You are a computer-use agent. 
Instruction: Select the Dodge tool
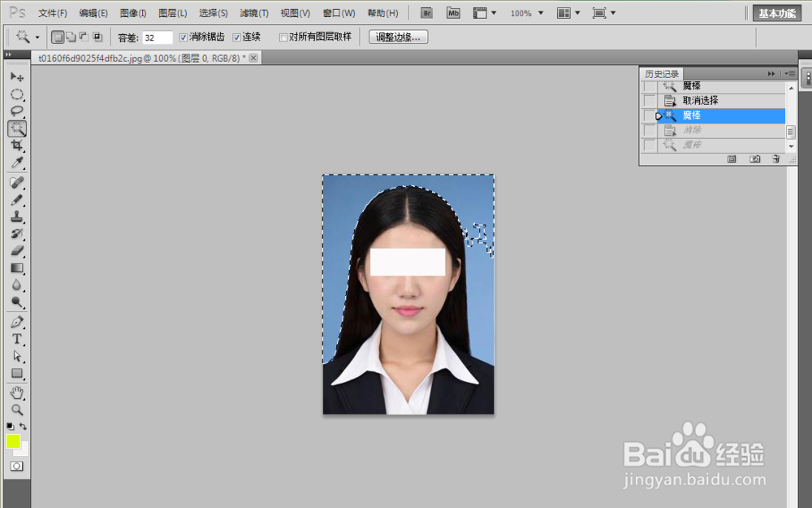click(17, 302)
